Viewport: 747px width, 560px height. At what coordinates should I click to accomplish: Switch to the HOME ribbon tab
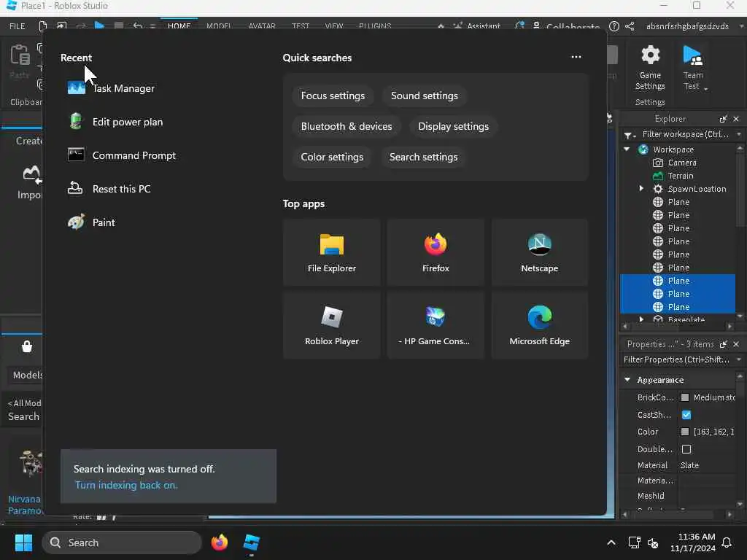coord(179,26)
